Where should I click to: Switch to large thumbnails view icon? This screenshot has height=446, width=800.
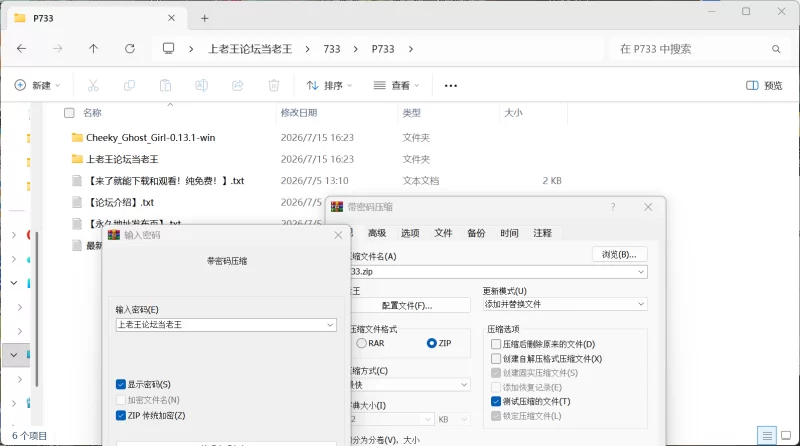(x=786, y=436)
